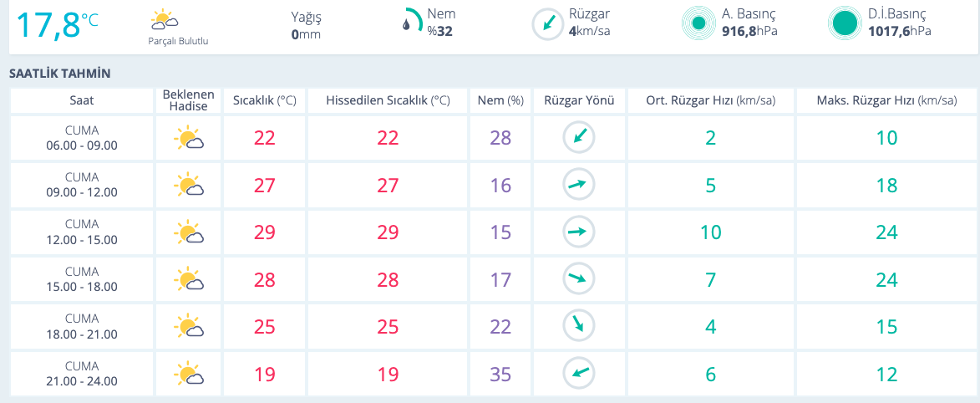Click the D.İ.Basınç solid green circle icon

[844, 23]
